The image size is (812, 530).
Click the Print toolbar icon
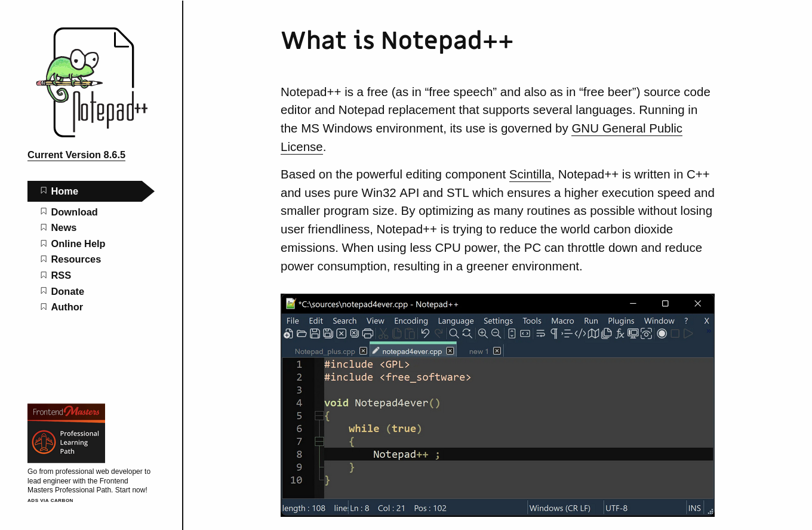click(368, 334)
